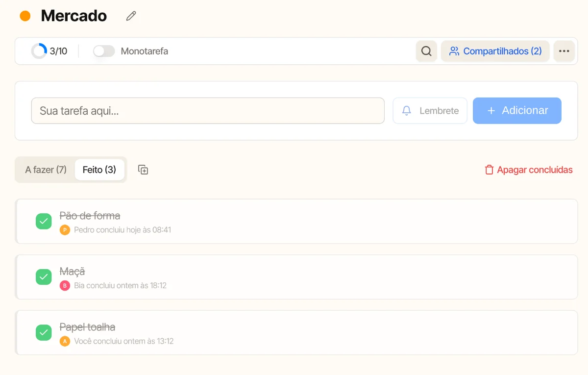
Task: Toggle the Monotarefa switch
Action: click(x=104, y=51)
